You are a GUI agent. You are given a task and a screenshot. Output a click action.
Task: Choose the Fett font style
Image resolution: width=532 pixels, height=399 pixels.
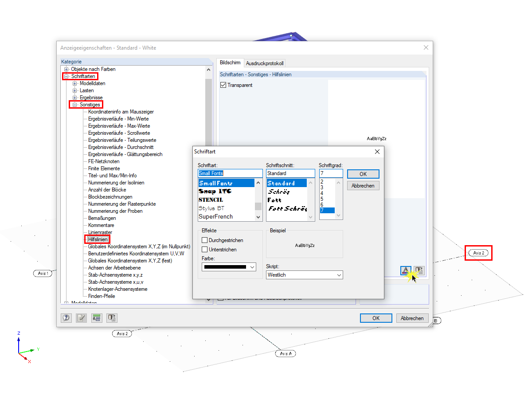pos(274,200)
